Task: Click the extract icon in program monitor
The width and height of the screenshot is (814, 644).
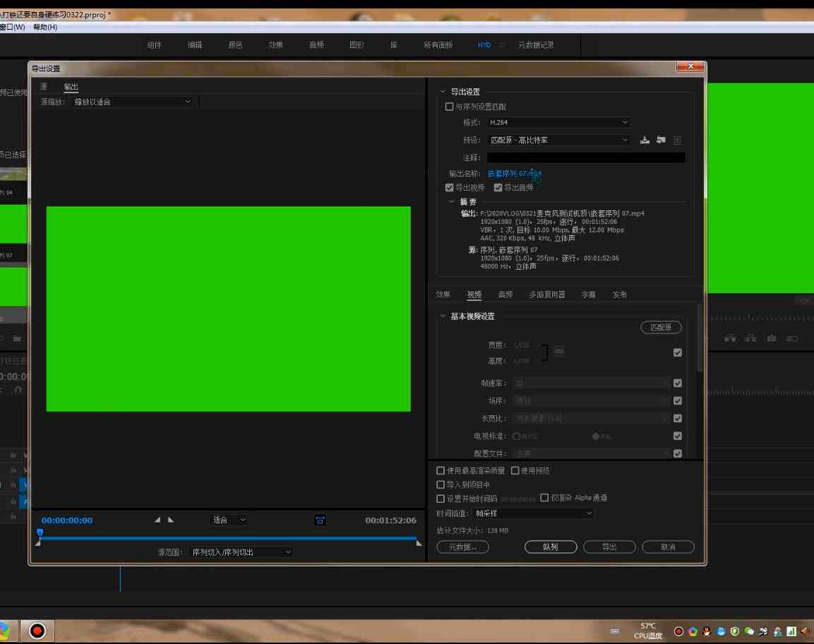Action: (x=750, y=338)
